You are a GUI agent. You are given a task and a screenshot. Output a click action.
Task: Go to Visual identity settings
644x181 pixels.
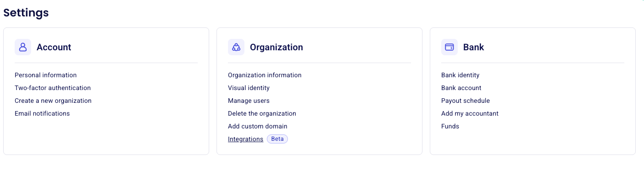pos(249,88)
